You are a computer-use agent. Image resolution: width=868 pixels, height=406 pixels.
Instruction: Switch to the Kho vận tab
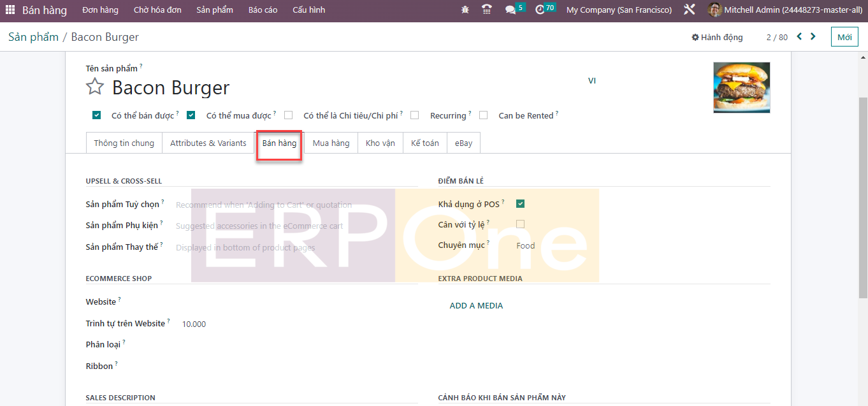(x=380, y=143)
